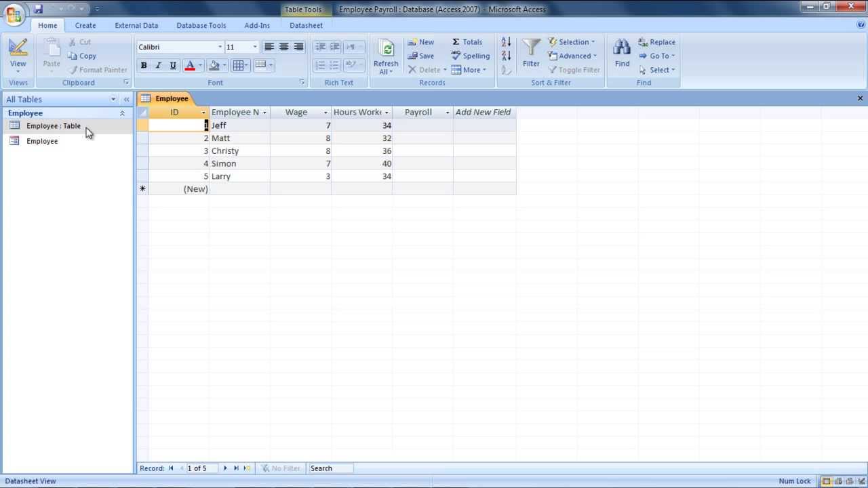868x488 pixels.
Task: Click the current record number box
Action: pyautogui.click(x=201, y=468)
